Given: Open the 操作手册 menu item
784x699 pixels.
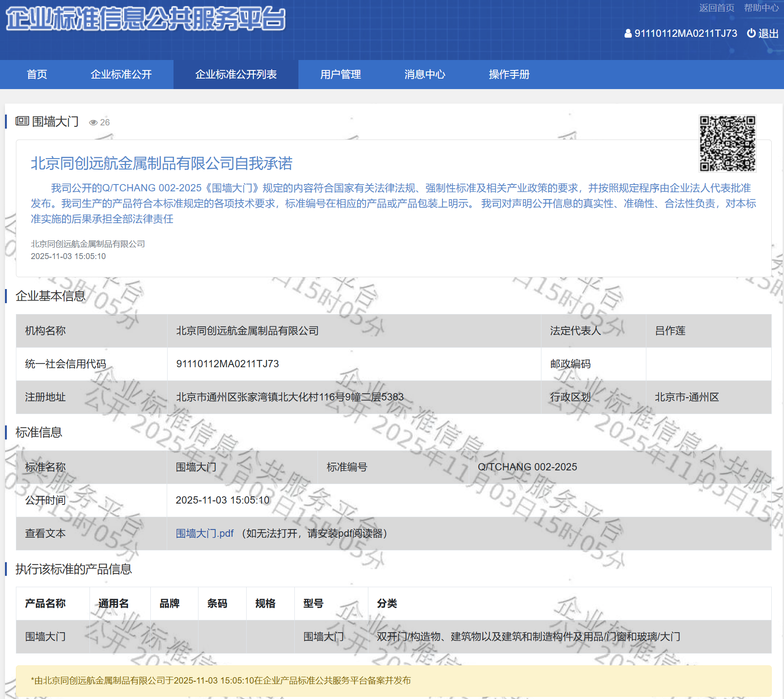Looking at the screenshot, I should [x=509, y=75].
